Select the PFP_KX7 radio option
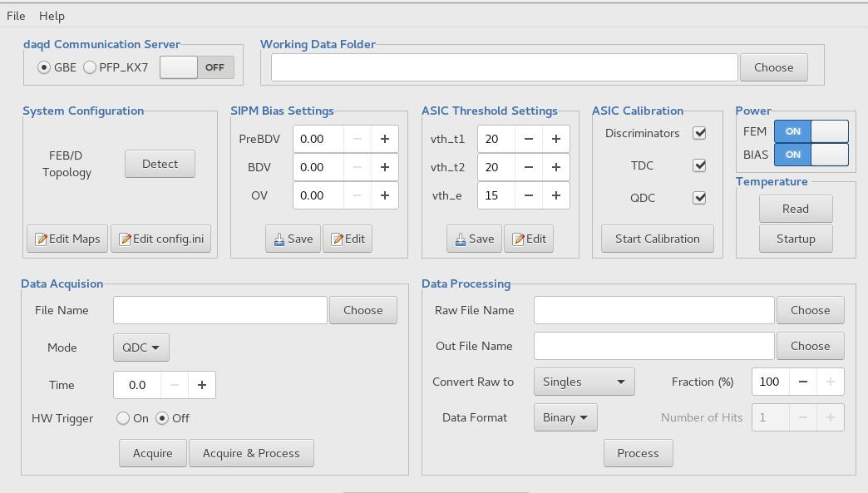Image resolution: width=868 pixels, height=493 pixels. pos(90,67)
